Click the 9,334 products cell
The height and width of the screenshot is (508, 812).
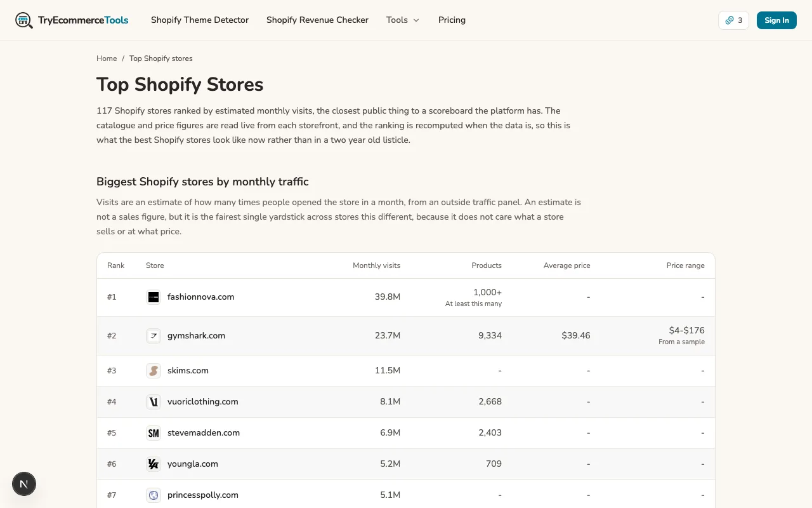click(490, 336)
